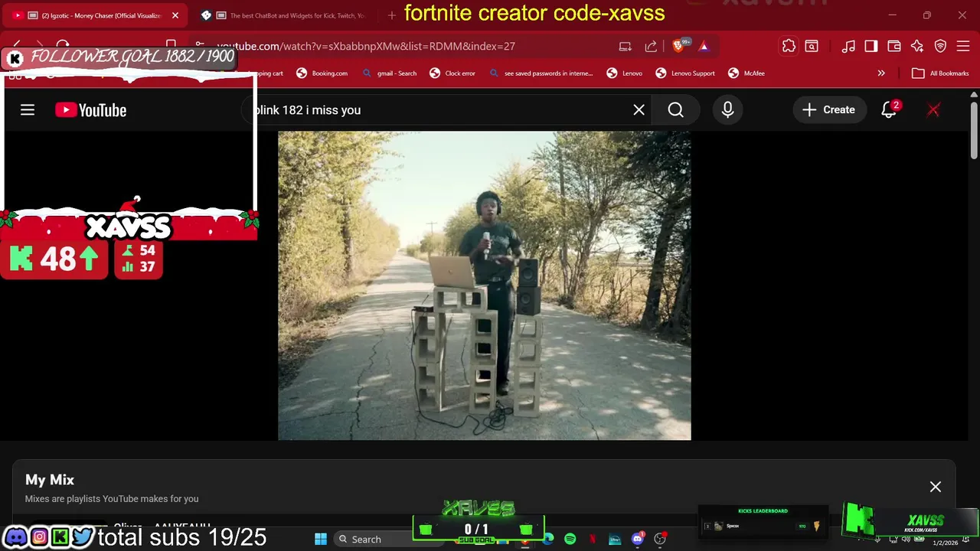Open the gmail - Search bookmark
Viewport: 980px width, 551px height.
[x=390, y=73]
